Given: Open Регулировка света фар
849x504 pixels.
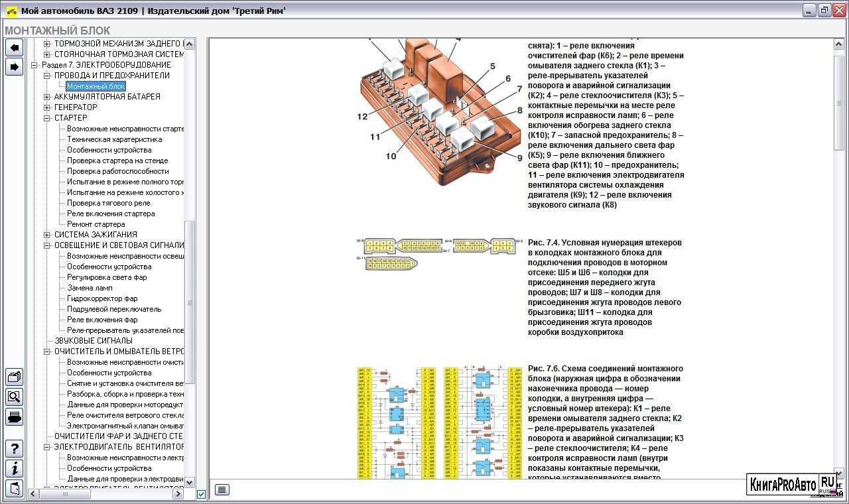Looking at the screenshot, I should [107, 277].
